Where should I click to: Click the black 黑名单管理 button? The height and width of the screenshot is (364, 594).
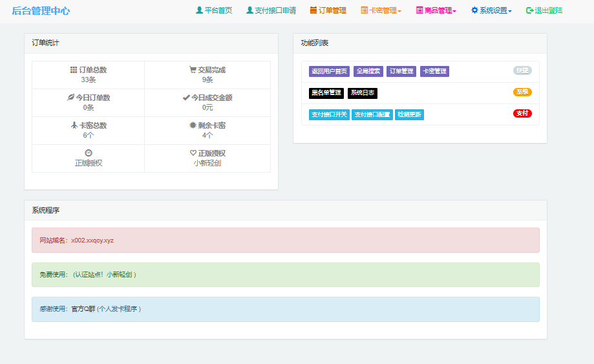(326, 93)
